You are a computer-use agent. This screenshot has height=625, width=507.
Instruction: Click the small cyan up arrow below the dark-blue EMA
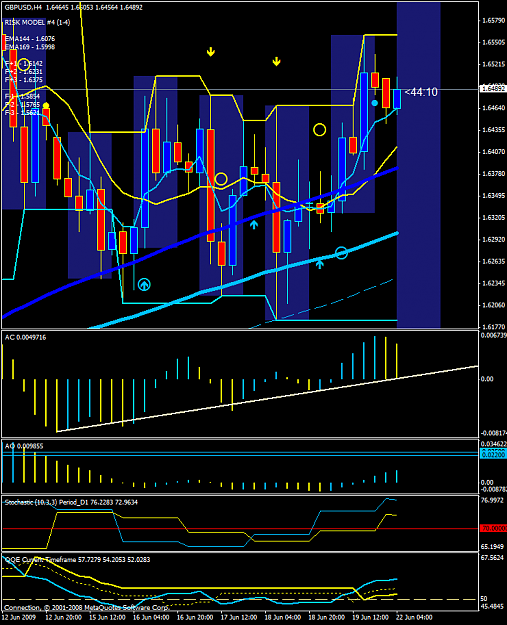coord(254,225)
